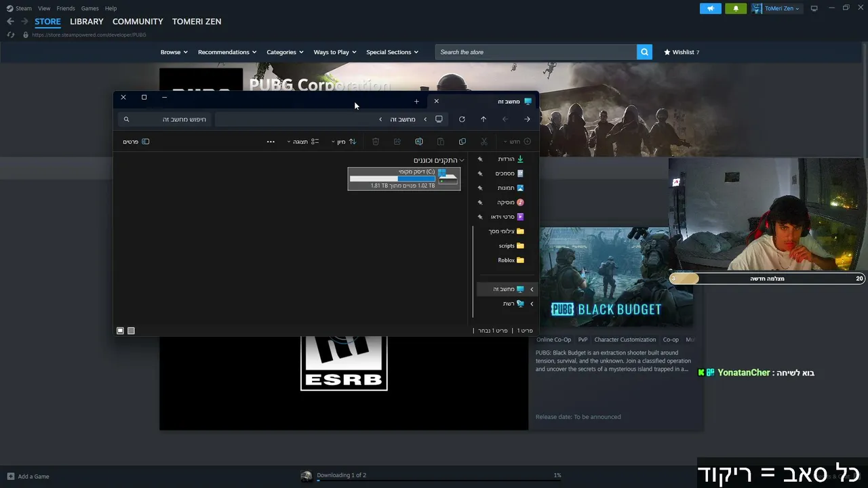Unpin תמונות from quick access
This screenshot has height=488, width=868.
click(x=480, y=188)
